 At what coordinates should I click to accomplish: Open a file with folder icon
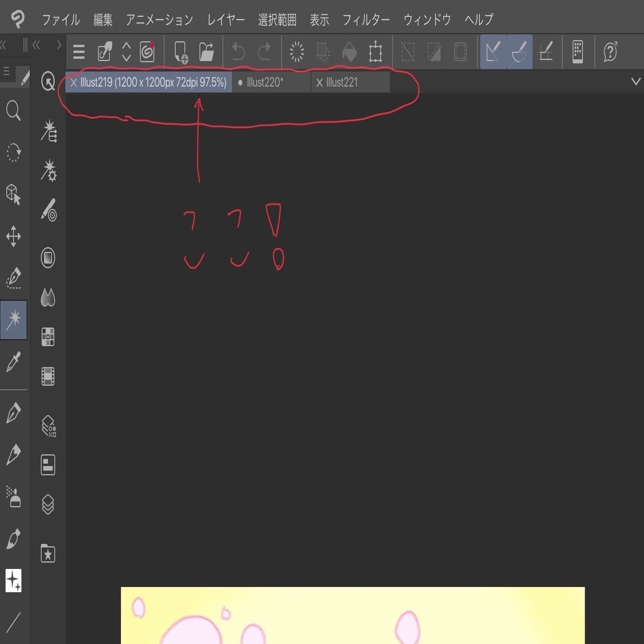(x=207, y=52)
